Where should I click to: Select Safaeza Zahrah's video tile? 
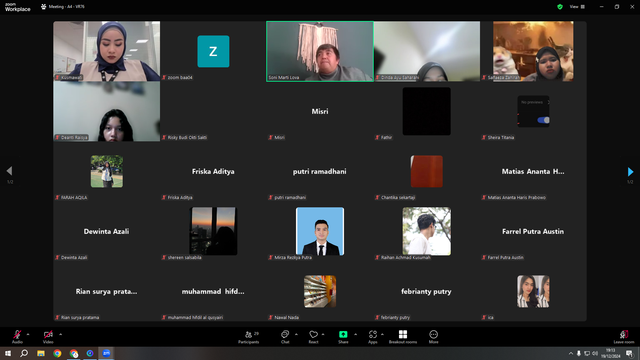coord(533,51)
